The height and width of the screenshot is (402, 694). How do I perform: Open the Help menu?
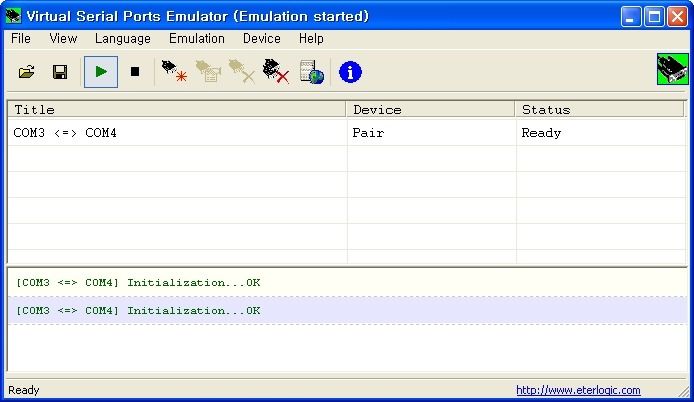pyautogui.click(x=311, y=39)
